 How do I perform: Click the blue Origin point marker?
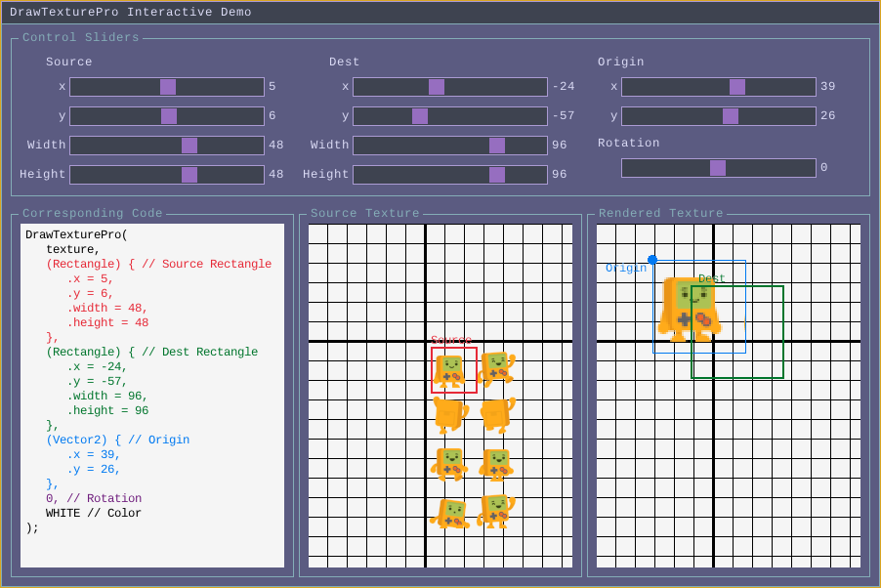coord(652,260)
